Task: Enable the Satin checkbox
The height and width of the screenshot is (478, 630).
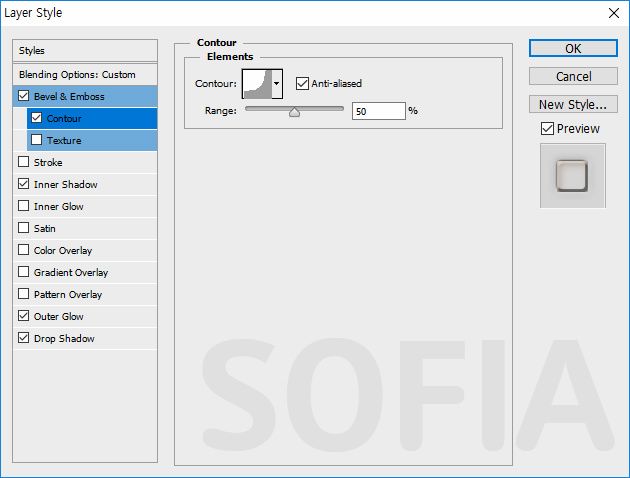Action: click(24, 228)
